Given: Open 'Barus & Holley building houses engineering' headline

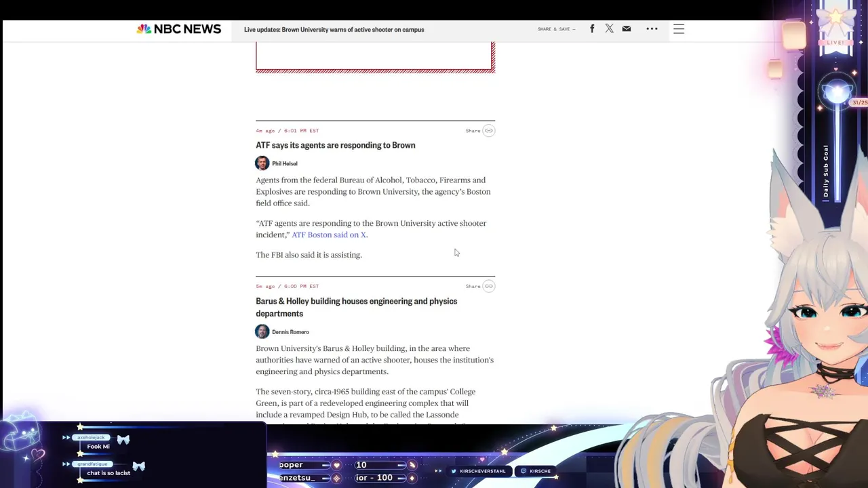Looking at the screenshot, I should coord(356,307).
